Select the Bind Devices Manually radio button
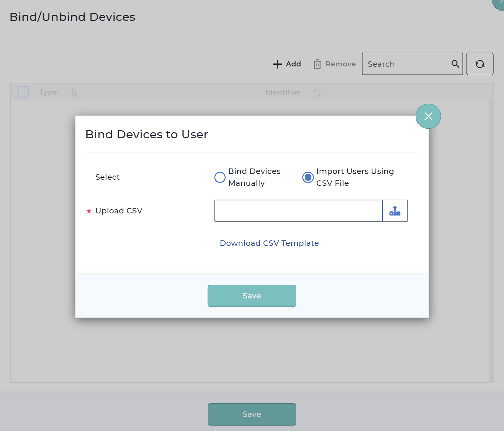The image size is (504, 431). [x=220, y=177]
